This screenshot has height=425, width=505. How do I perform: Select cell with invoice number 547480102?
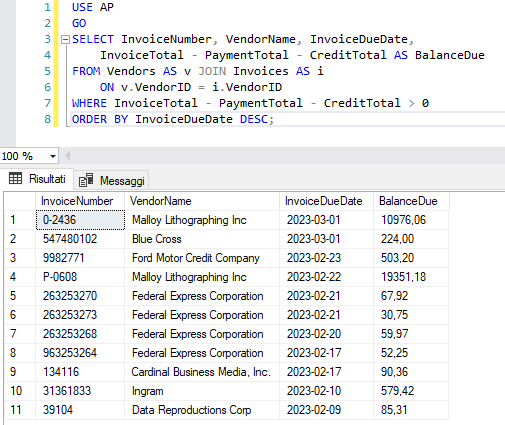point(80,239)
